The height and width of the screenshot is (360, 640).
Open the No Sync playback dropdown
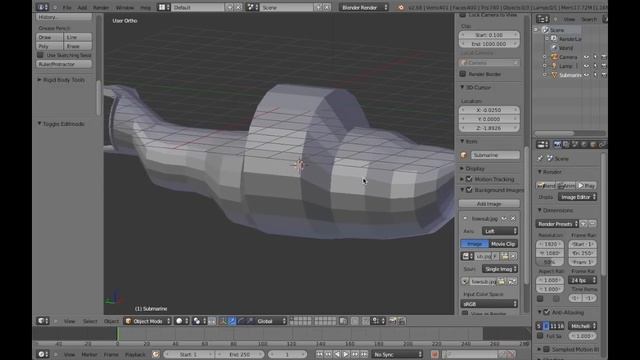click(x=397, y=355)
